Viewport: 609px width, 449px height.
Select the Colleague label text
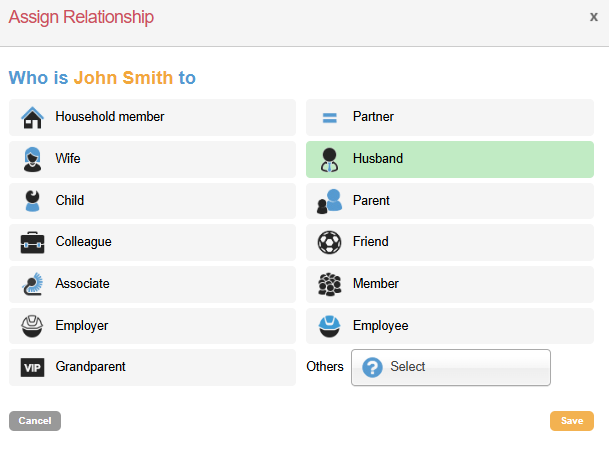point(83,242)
